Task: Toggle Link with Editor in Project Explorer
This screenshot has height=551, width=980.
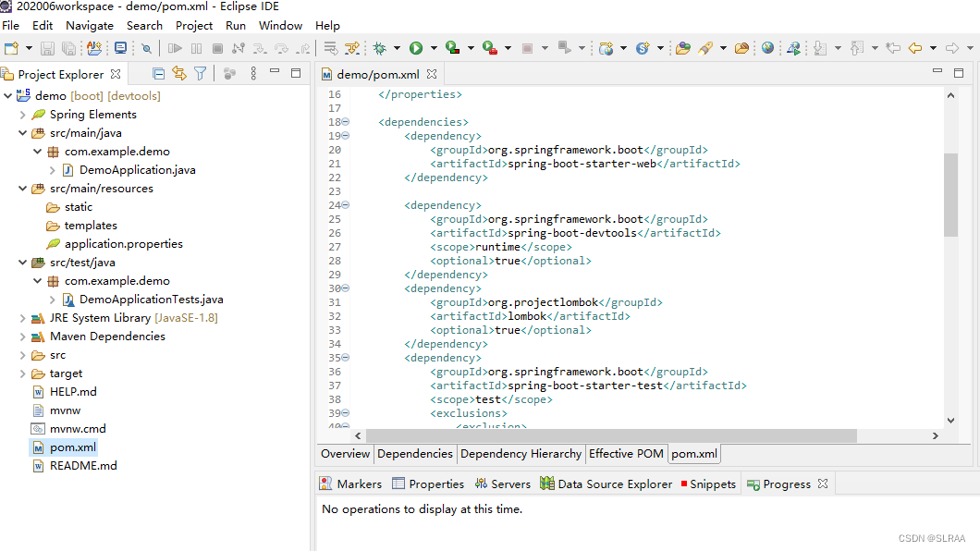Action: pos(179,74)
